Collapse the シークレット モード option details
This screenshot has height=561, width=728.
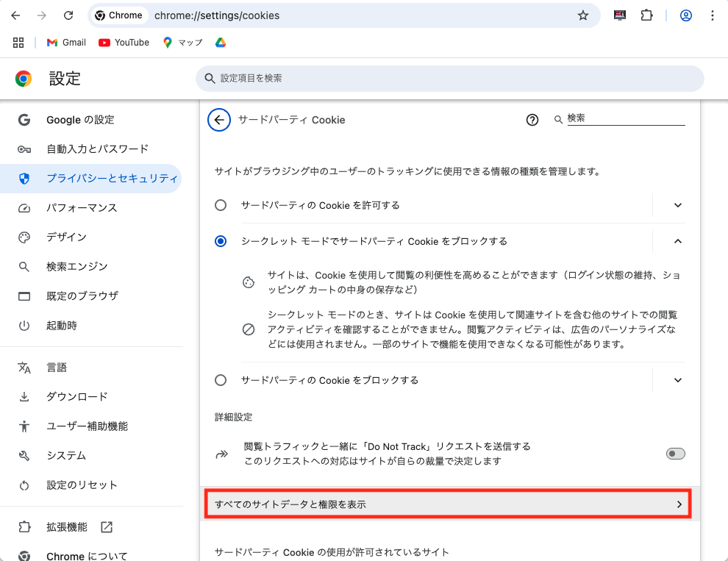coord(678,241)
